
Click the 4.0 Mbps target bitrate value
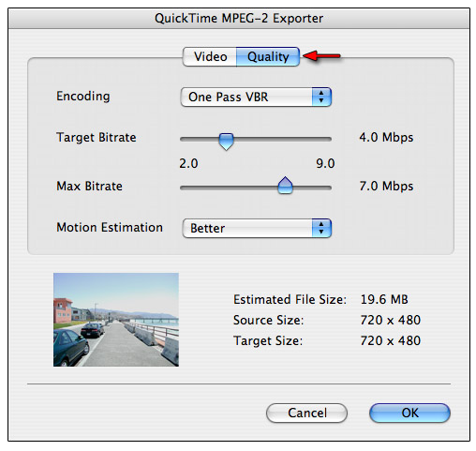386,137
